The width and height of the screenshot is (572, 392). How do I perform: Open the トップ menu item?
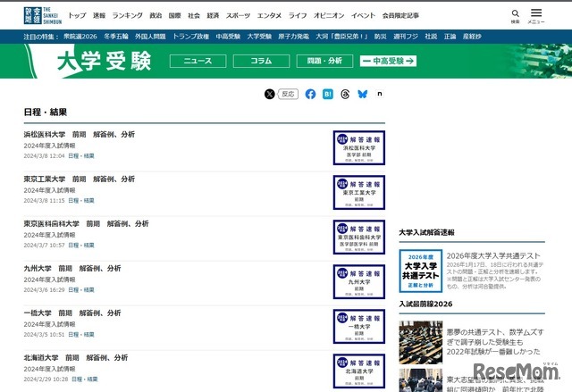point(78,15)
